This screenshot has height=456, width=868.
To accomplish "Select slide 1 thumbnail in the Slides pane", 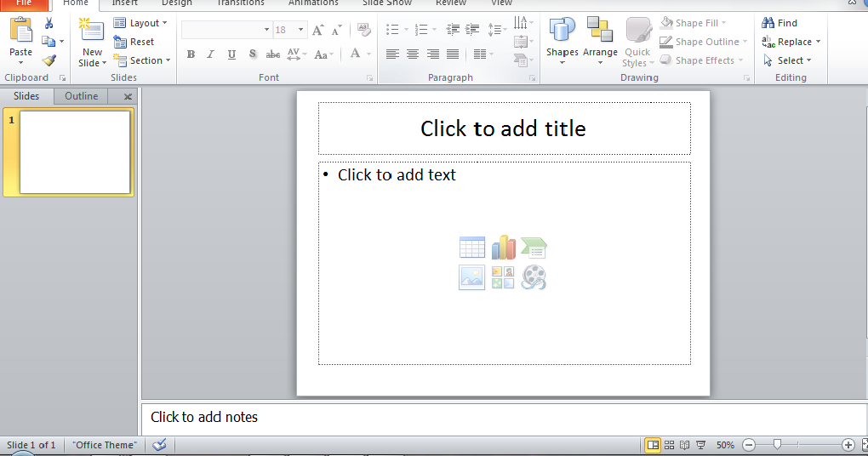I will (x=75, y=152).
